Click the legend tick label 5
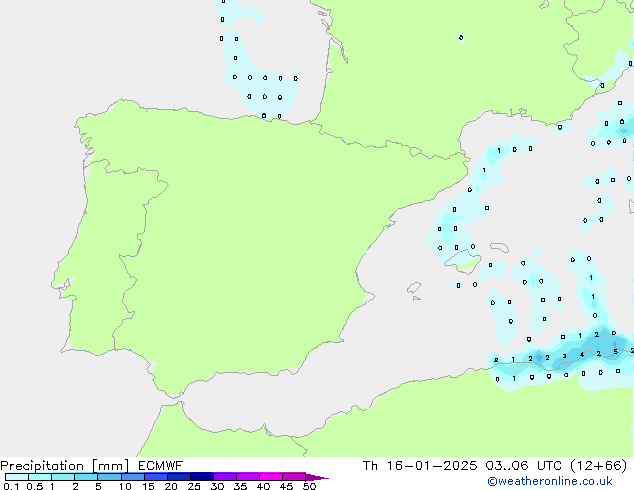The image size is (634, 490). pos(98,486)
